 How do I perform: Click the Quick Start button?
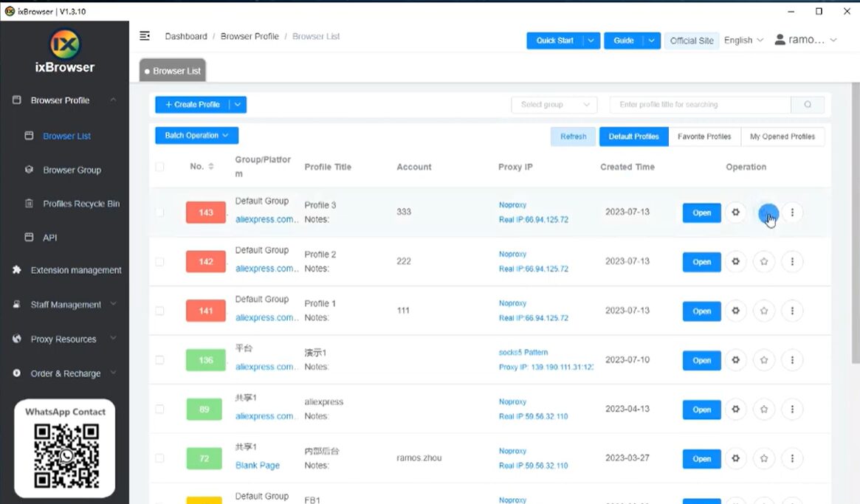tap(554, 41)
